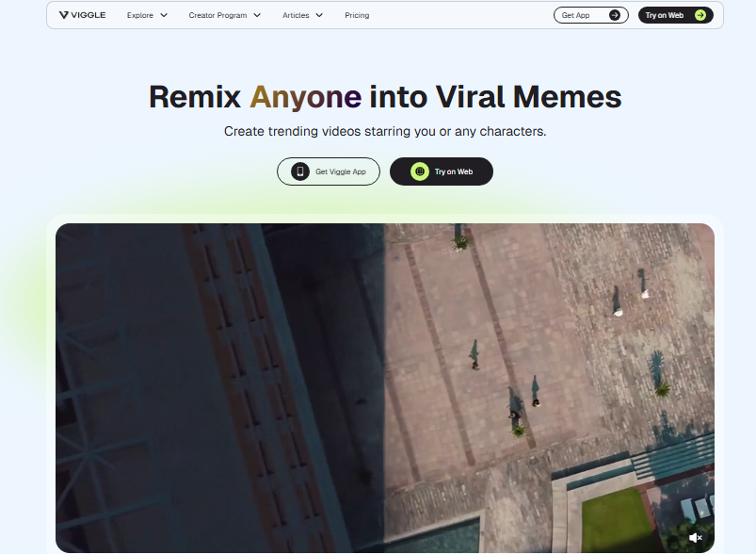Viewport: 756px width, 554px height.
Task: Open the Articles menu
Action: point(296,15)
